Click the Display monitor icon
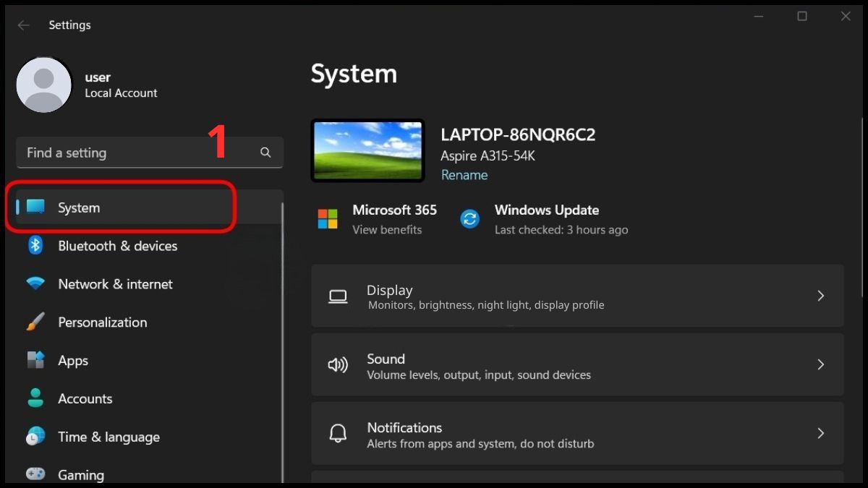The height and width of the screenshot is (488, 868). click(338, 296)
